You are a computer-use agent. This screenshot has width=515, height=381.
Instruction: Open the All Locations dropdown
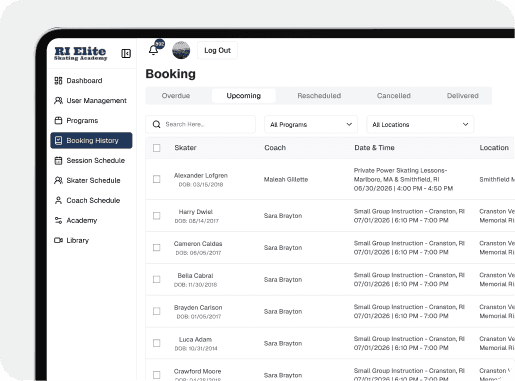point(420,124)
